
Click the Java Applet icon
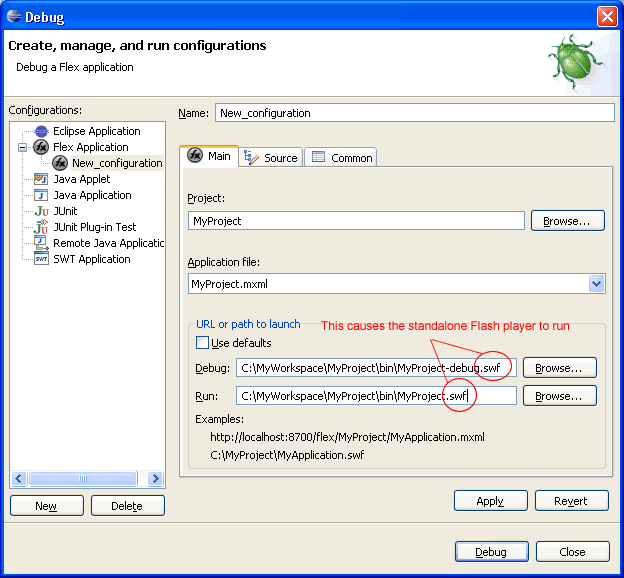(41, 179)
